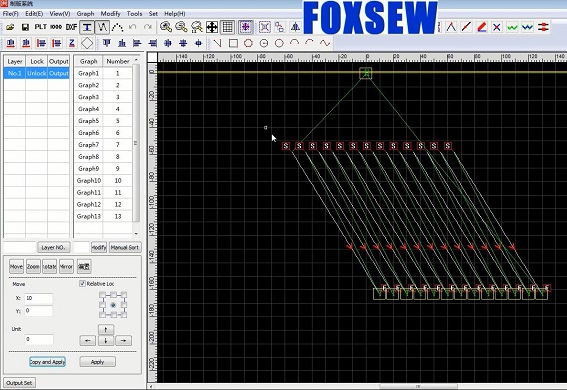
Task: Click the DXF import toolbar button
Action: (71, 27)
